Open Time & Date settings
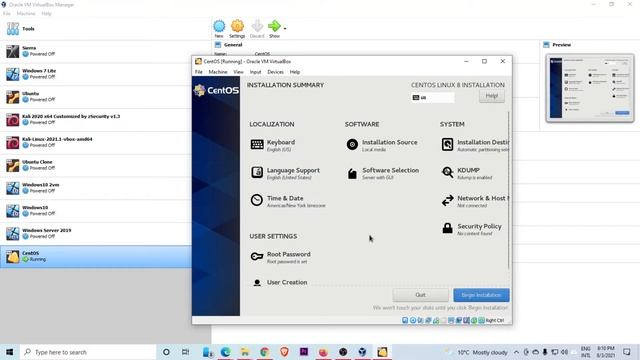The width and height of the screenshot is (640, 360). 288,201
